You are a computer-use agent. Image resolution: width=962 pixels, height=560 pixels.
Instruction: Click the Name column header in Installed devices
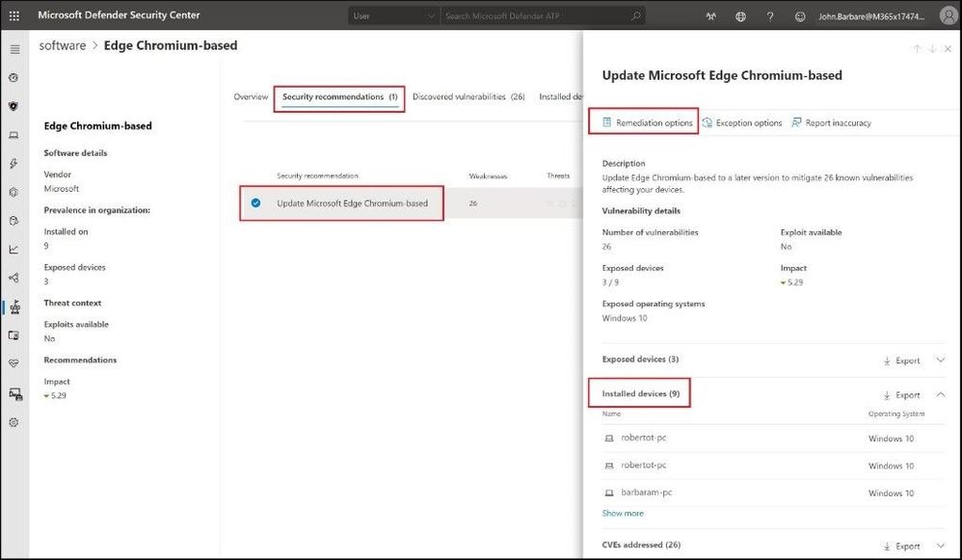click(x=611, y=414)
